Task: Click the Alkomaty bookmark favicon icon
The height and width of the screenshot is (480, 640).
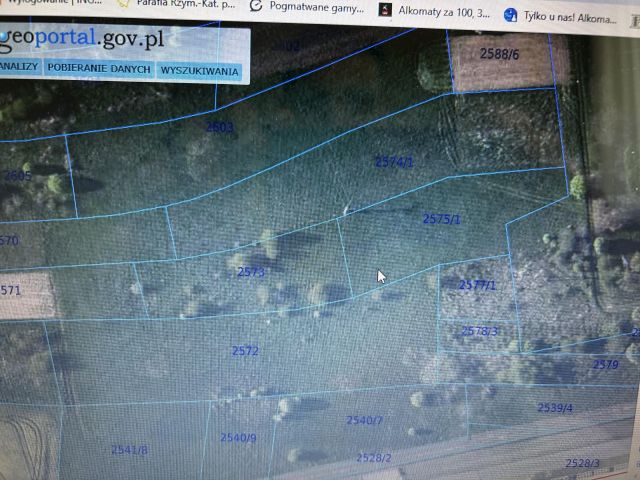Action: pyautogui.click(x=384, y=9)
